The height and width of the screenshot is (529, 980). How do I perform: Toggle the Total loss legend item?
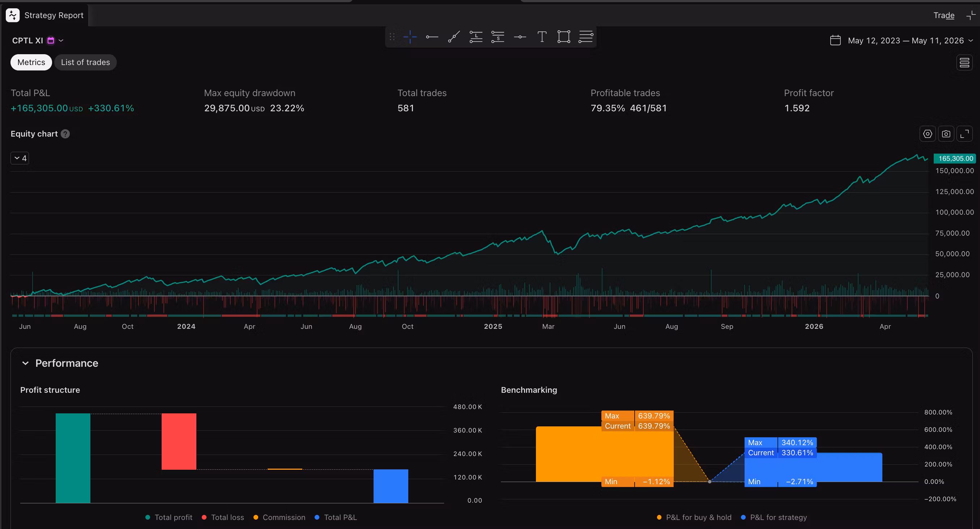tap(223, 517)
